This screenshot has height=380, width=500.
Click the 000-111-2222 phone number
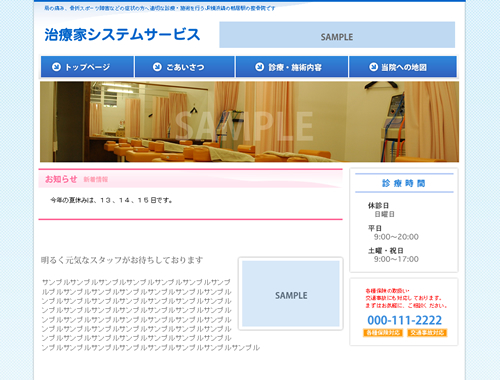pos(404,320)
